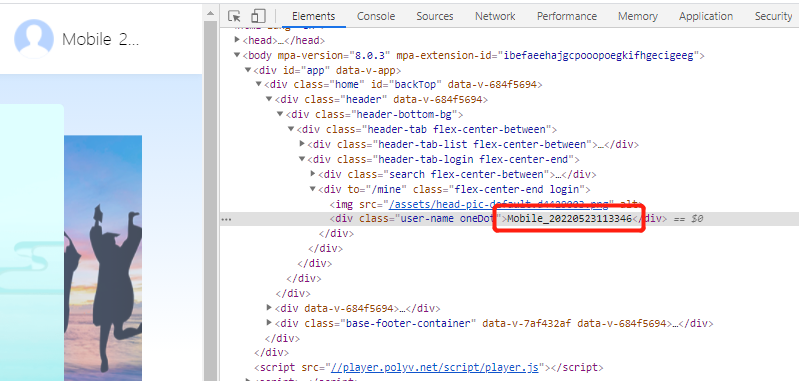799x381 pixels.
Task: Expand the head element node
Action: (237, 40)
